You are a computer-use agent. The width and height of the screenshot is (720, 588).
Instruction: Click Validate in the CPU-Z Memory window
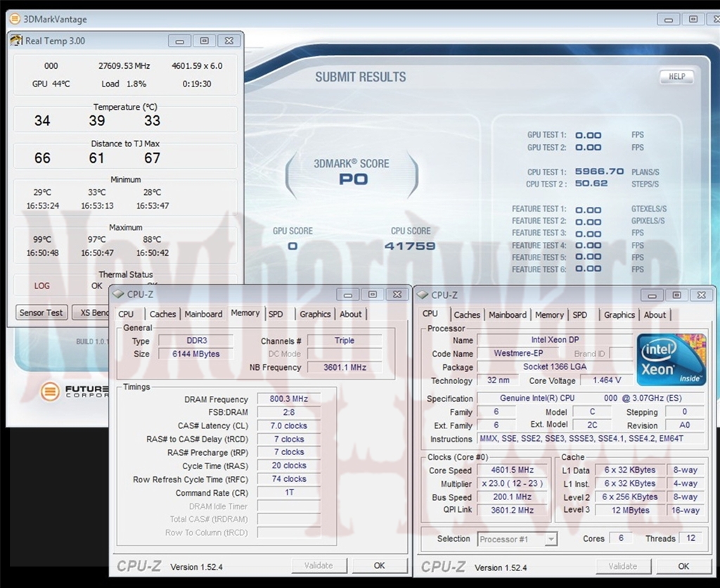point(319,565)
